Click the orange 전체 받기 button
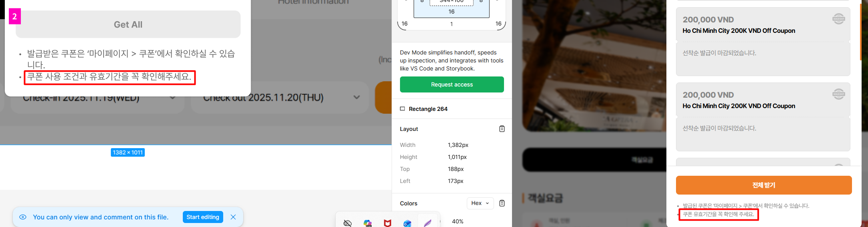Viewport: 868px width, 227px height. (x=764, y=185)
